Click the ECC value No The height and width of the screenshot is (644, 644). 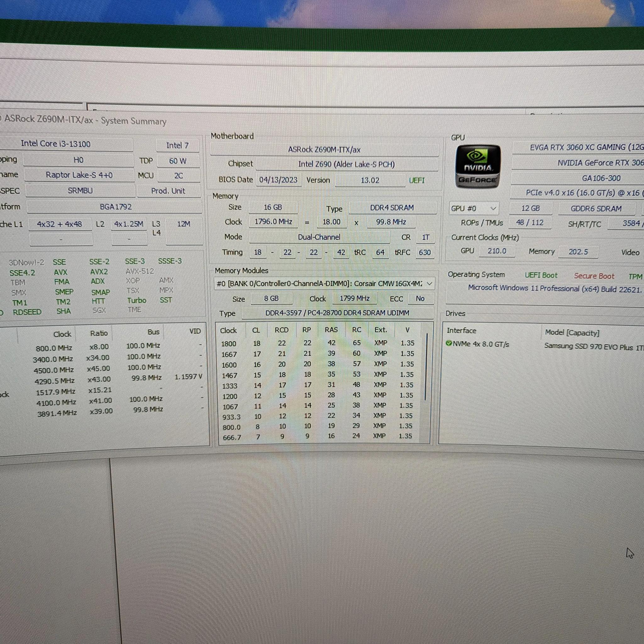(x=420, y=299)
